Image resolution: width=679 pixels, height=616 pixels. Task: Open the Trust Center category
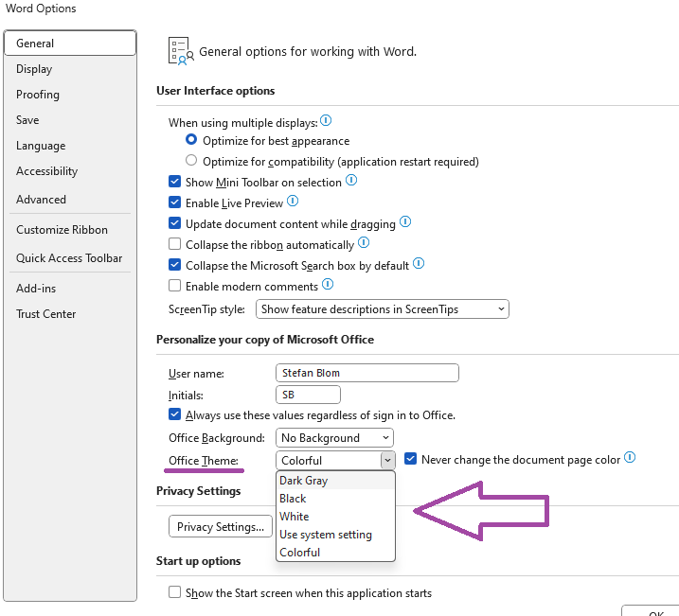click(70, 313)
